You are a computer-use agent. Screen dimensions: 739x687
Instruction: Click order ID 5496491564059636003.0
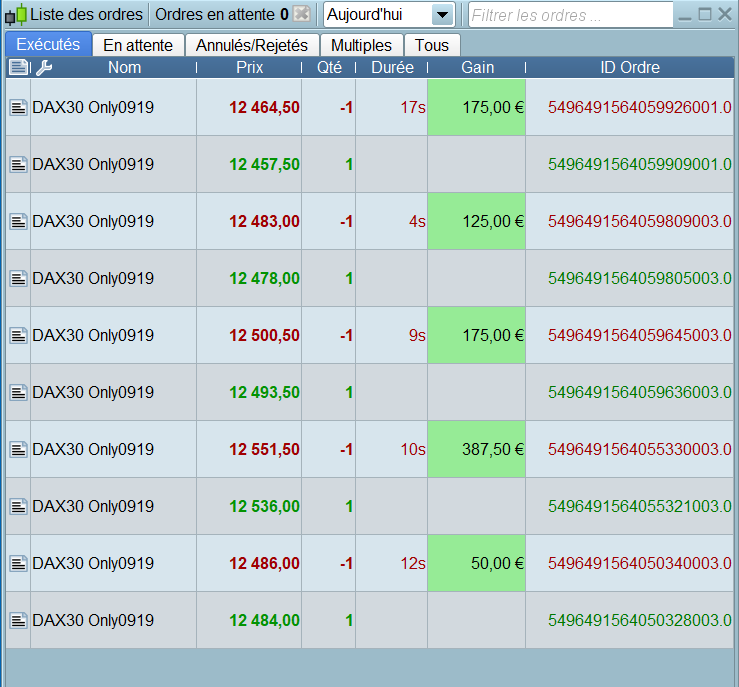pos(640,393)
